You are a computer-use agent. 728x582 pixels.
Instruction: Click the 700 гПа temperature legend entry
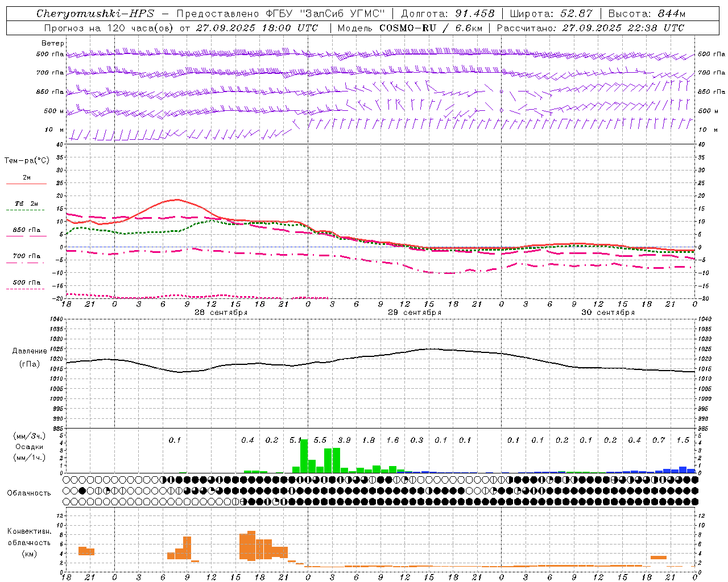click(x=27, y=259)
